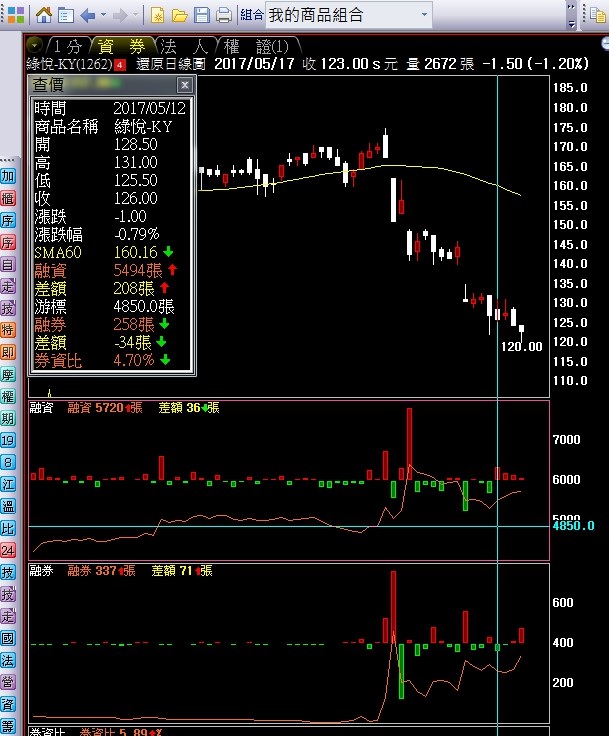
Task: Click the tallest red bar in 融資 chart
Action: click(409, 443)
